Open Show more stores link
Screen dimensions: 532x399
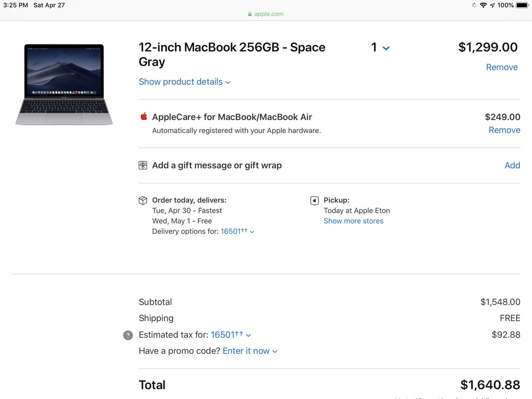(354, 221)
